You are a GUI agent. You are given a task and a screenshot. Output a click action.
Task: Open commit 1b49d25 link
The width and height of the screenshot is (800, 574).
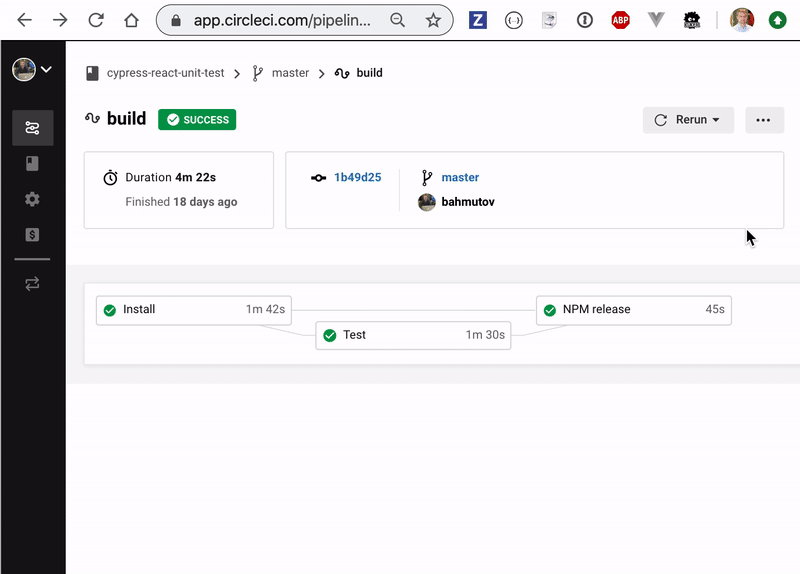pyautogui.click(x=358, y=177)
